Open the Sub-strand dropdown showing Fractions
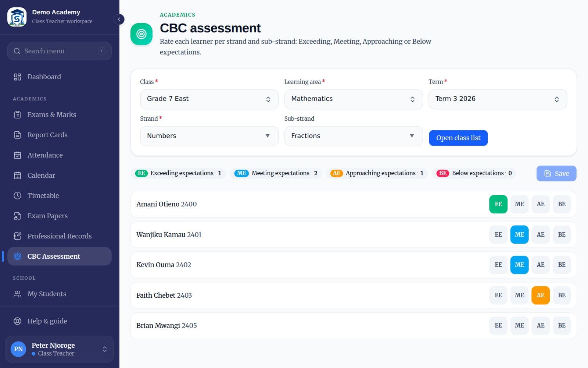The image size is (588, 368). coord(354,136)
